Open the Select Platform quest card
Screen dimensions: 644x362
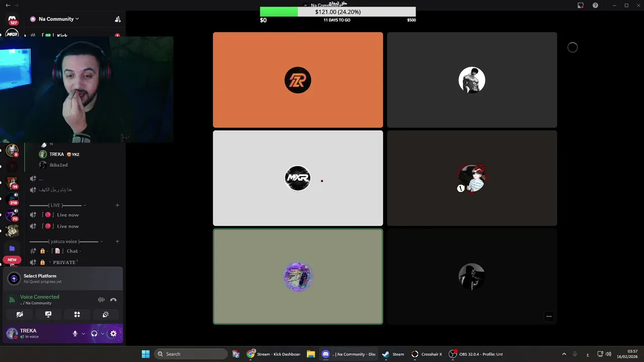tap(63, 279)
